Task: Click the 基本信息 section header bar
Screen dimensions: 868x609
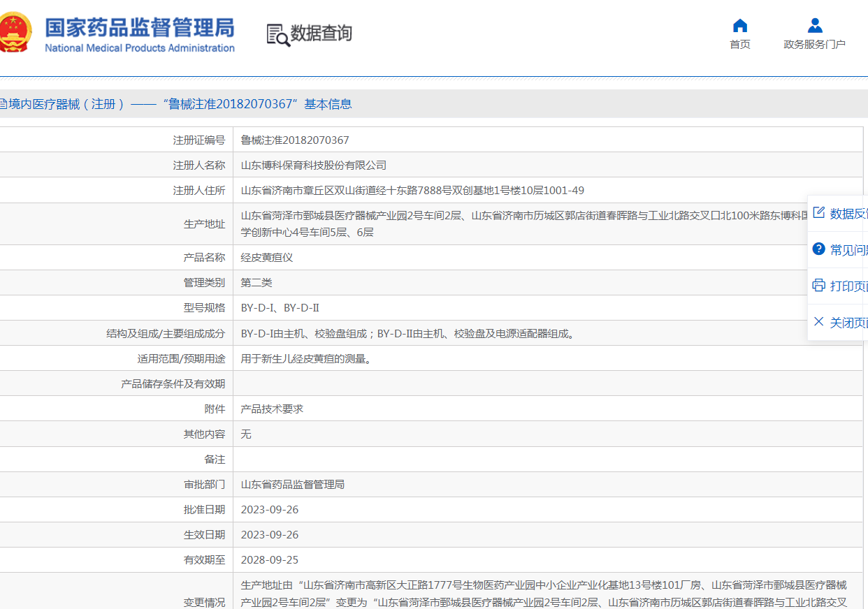Action: pyautogui.click(x=419, y=105)
